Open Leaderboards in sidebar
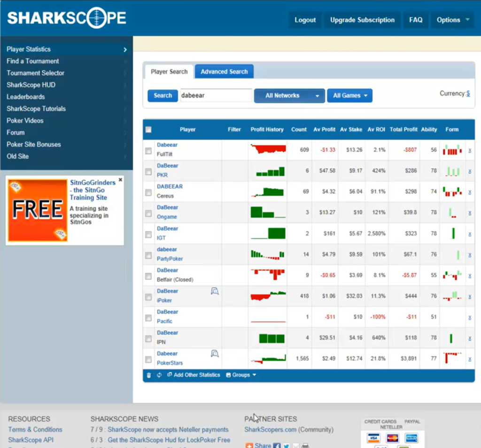 (26, 97)
